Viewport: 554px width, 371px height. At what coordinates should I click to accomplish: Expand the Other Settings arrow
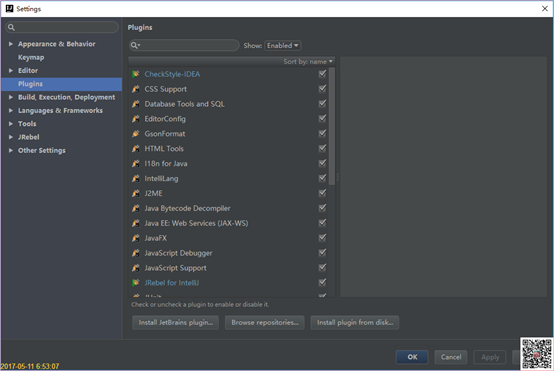(11, 150)
